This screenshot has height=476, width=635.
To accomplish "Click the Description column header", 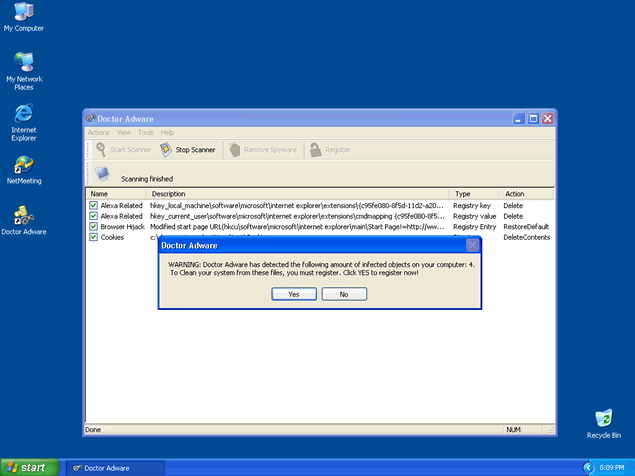I will tap(298, 194).
